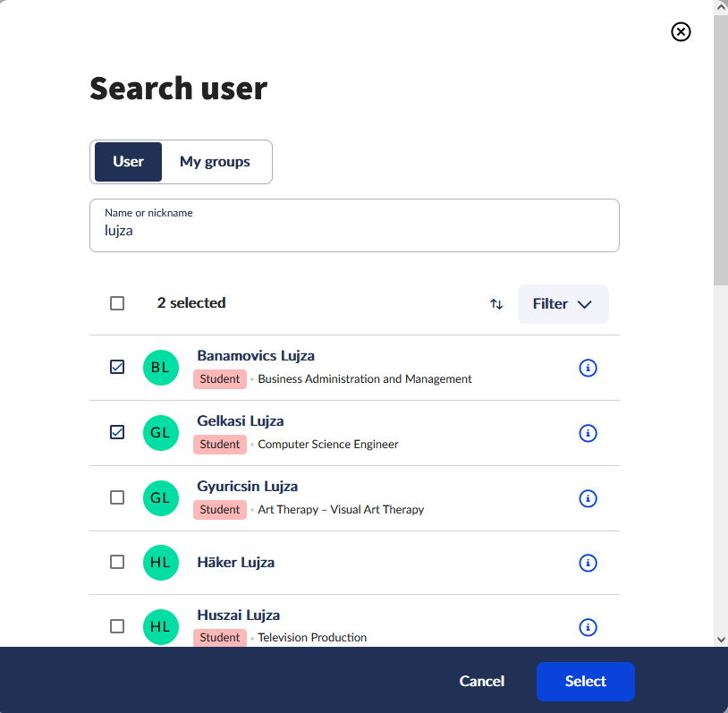Open info for Banamovics Lujza
This screenshot has width=728, height=713.
[x=588, y=368]
